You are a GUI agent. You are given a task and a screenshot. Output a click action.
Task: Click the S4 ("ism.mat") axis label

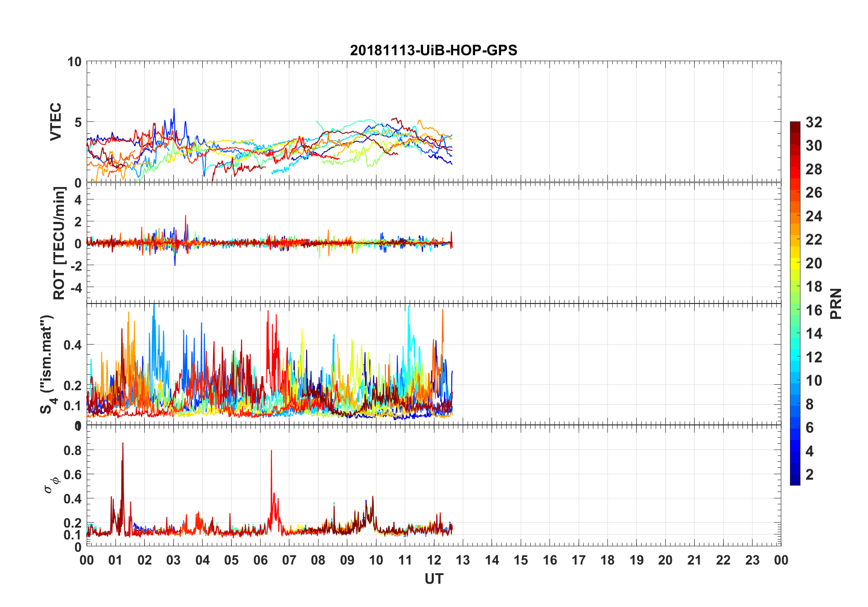(47, 364)
